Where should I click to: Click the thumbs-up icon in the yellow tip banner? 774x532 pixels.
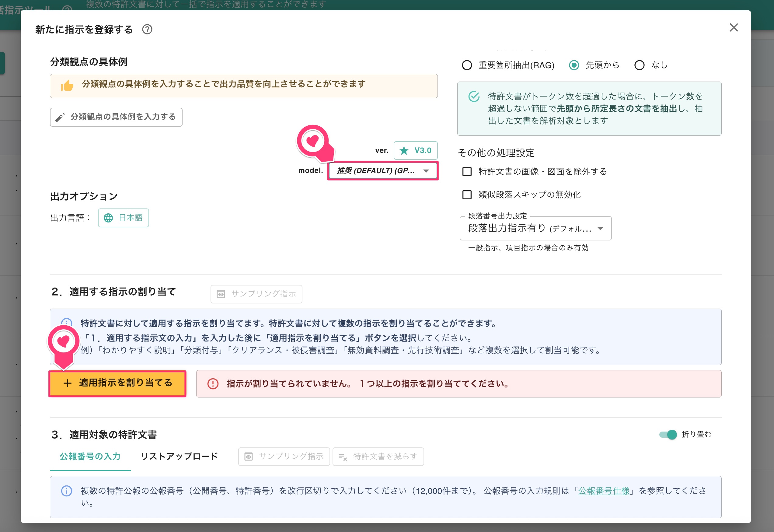coord(67,86)
